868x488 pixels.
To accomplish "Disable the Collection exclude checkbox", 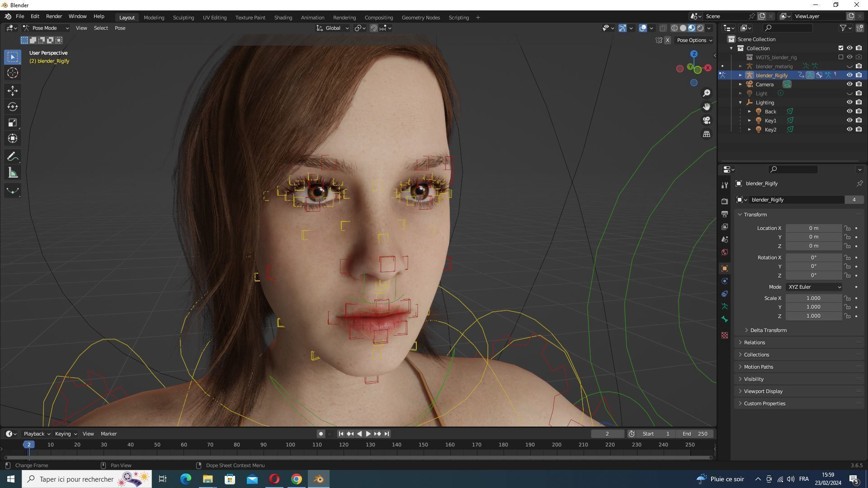I will (x=840, y=48).
